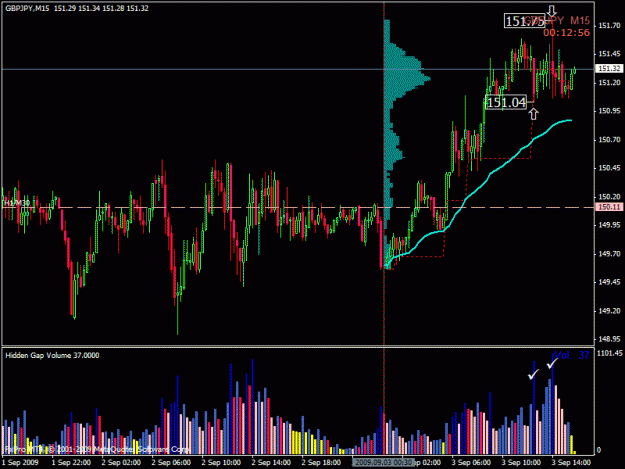The image size is (625, 469).
Task: Select the H1/M30 level label
Action: pyautogui.click(x=17, y=203)
